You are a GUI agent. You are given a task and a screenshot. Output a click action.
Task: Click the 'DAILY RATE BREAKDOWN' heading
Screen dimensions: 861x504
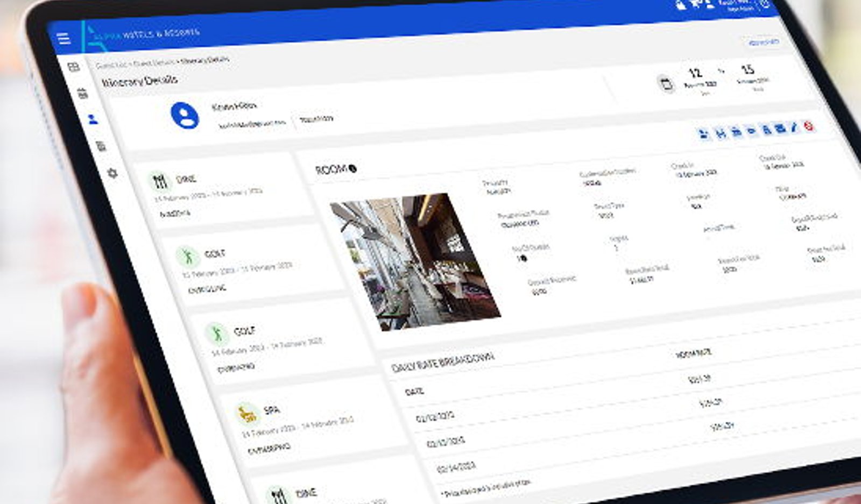tap(443, 363)
